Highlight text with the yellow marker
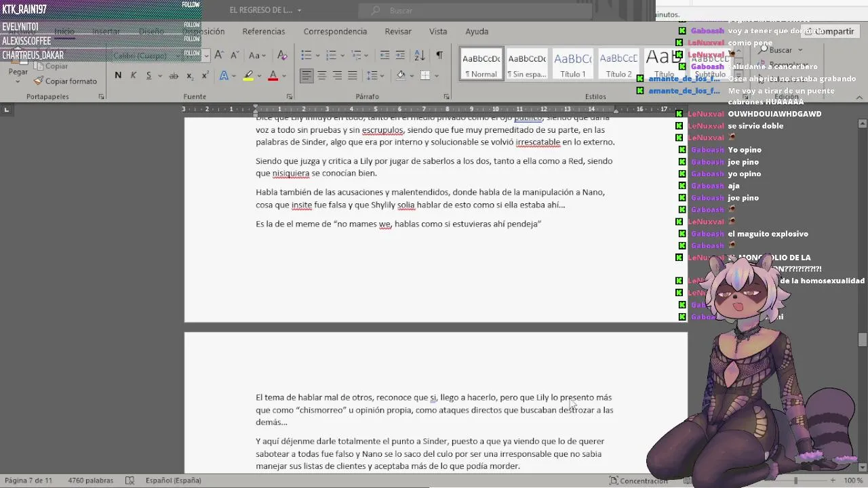The image size is (868, 488). (249, 76)
